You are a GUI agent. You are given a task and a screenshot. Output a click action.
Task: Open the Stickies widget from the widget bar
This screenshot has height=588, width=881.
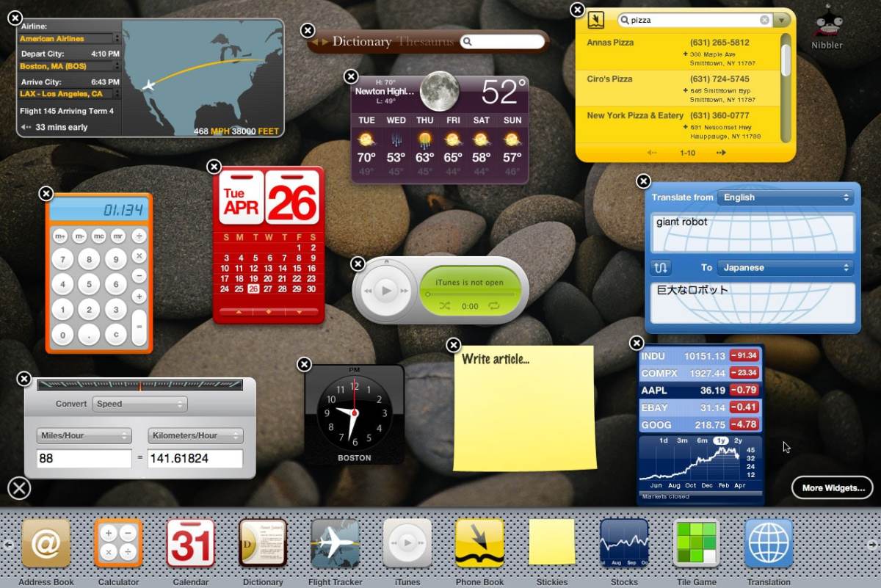point(552,543)
